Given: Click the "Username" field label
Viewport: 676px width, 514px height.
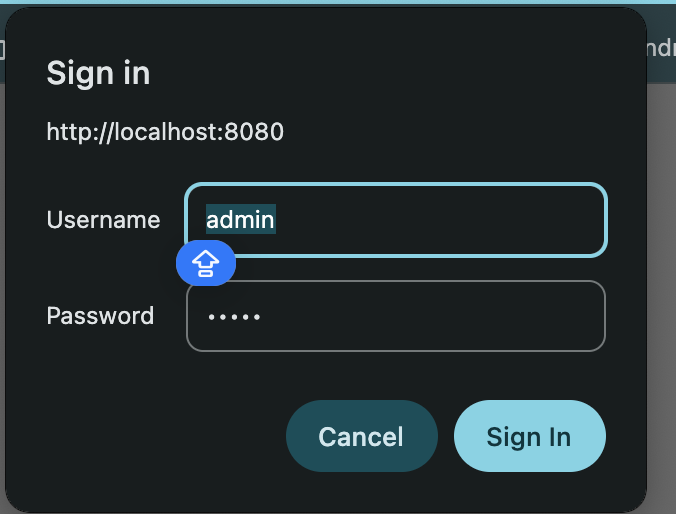Looking at the screenshot, I should [x=103, y=220].
